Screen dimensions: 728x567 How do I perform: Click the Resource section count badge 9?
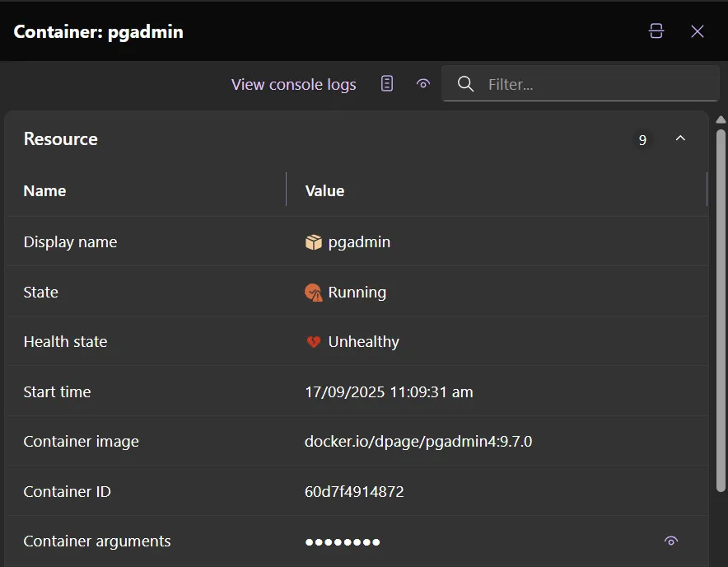[x=642, y=139]
